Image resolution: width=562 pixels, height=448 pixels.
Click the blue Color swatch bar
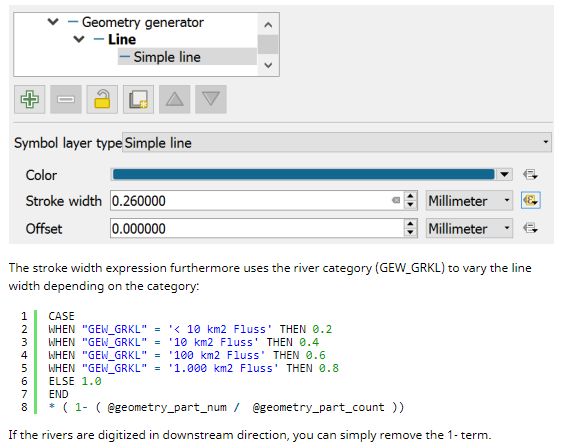[x=303, y=175]
